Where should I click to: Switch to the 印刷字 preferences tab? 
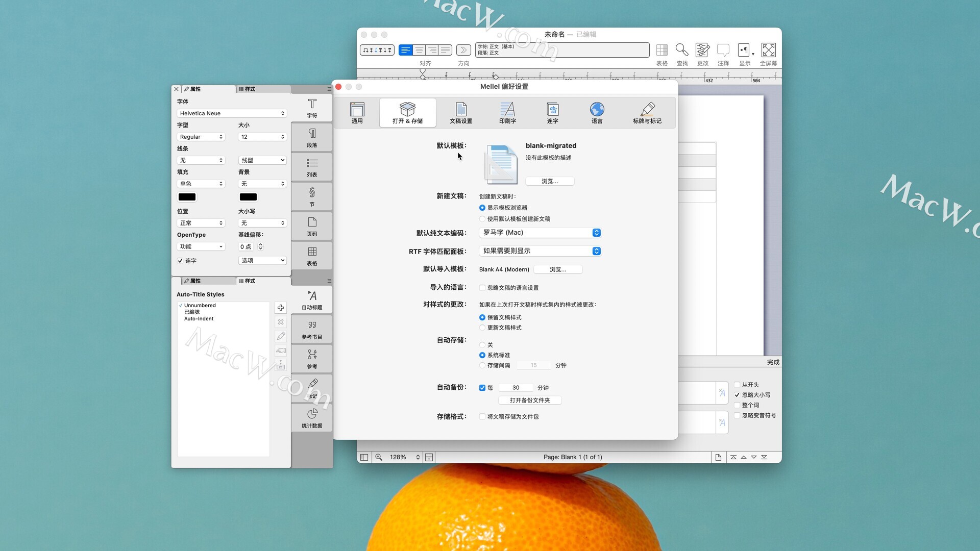pyautogui.click(x=507, y=113)
